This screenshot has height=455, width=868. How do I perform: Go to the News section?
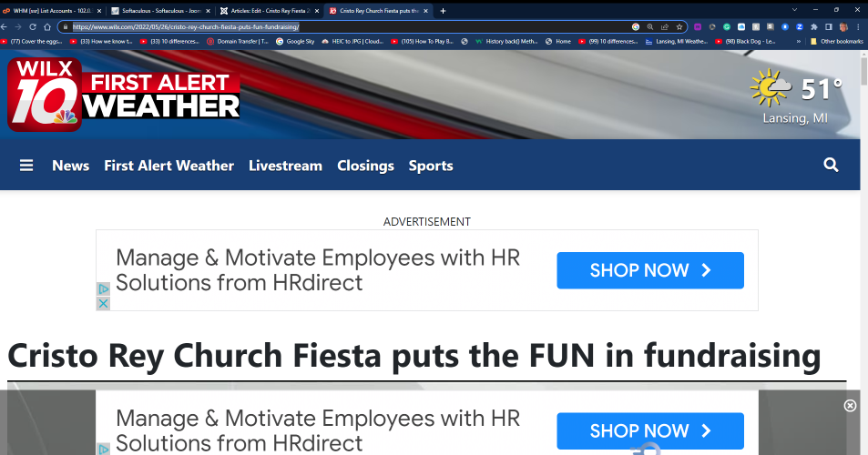(x=70, y=166)
